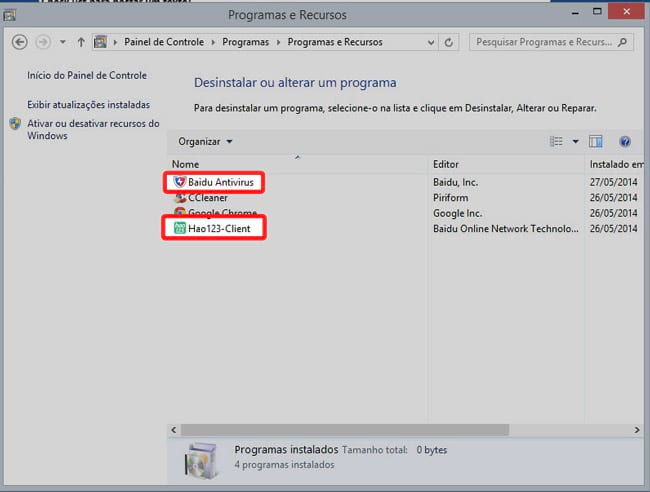This screenshot has width=650, height=492.
Task: Select the Programas e Recursos breadcrumb
Action: pyautogui.click(x=335, y=42)
